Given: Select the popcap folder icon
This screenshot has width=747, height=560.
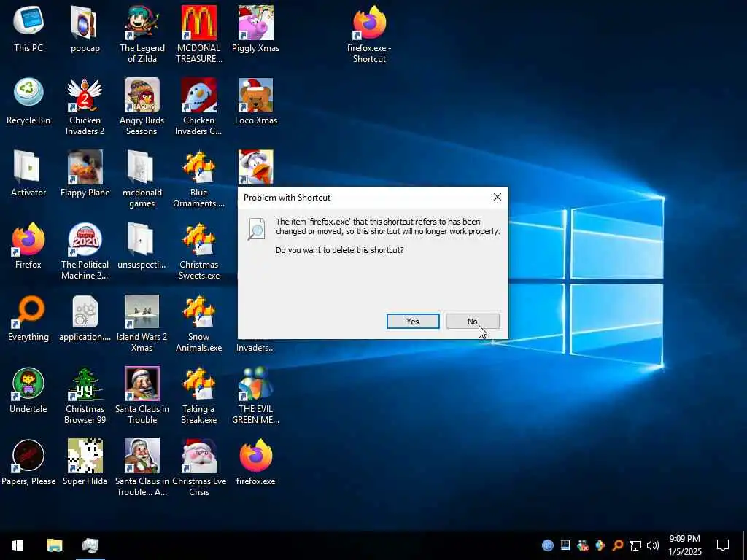Looking at the screenshot, I should [x=85, y=28].
